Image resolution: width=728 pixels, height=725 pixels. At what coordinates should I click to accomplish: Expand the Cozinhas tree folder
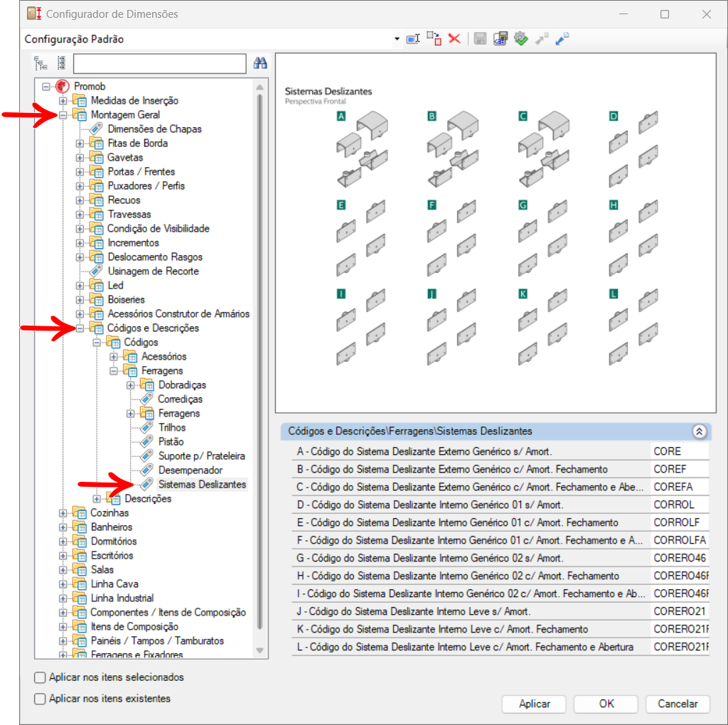pyautogui.click(x=63, y=512)
